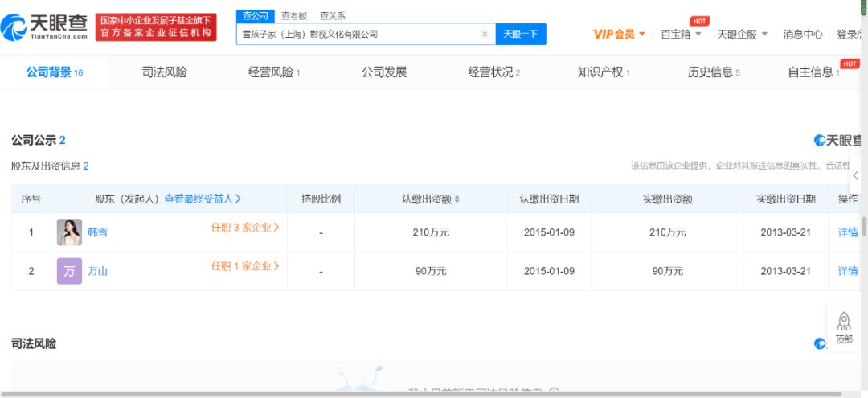Sort by 认缴出资额 column arrows
This screenshot has width=868, height=398.
pyautogui.click(x=457, y=199)
